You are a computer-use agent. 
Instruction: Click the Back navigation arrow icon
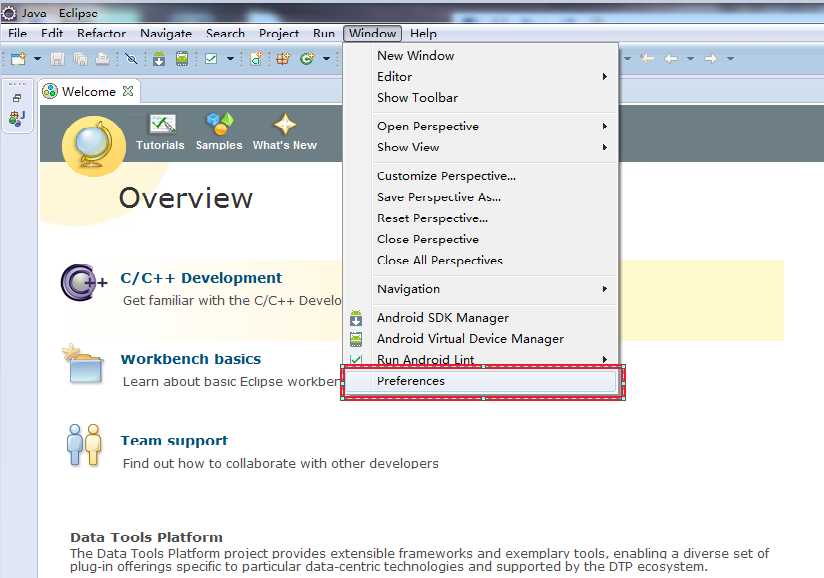pos(671,58)
